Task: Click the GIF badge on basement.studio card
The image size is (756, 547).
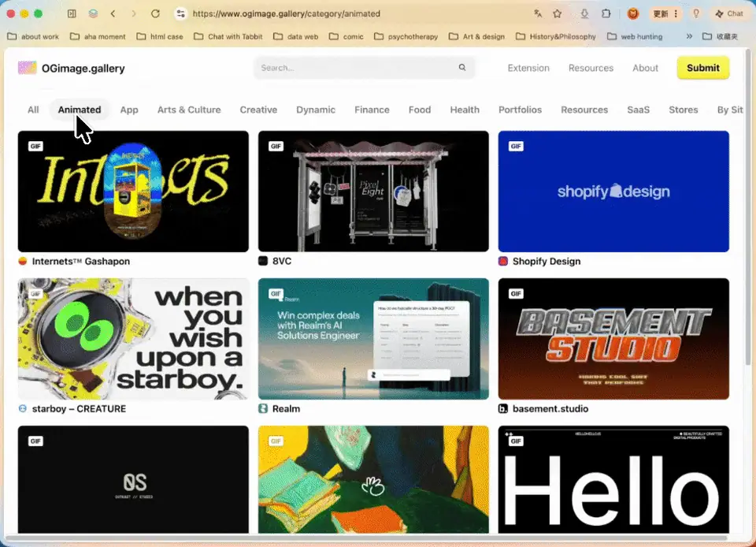Action: pos(516,294)
